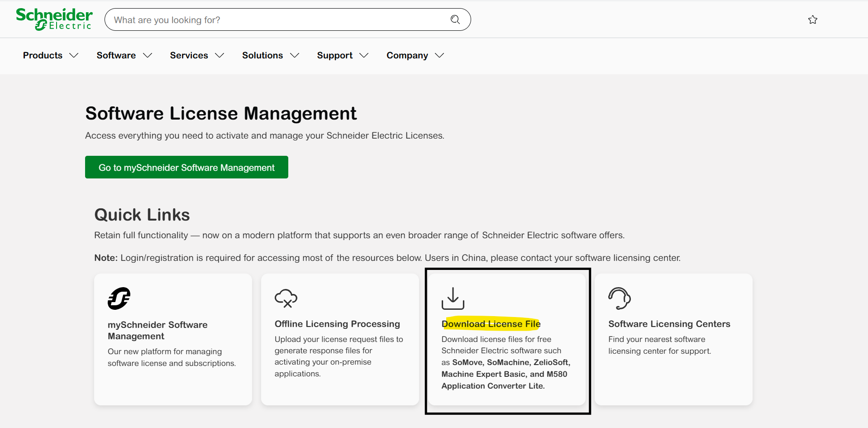Open the Download License File link
The height and width of the screenshot is (428, 868).
pyautogui.click(x=491, y=324)
